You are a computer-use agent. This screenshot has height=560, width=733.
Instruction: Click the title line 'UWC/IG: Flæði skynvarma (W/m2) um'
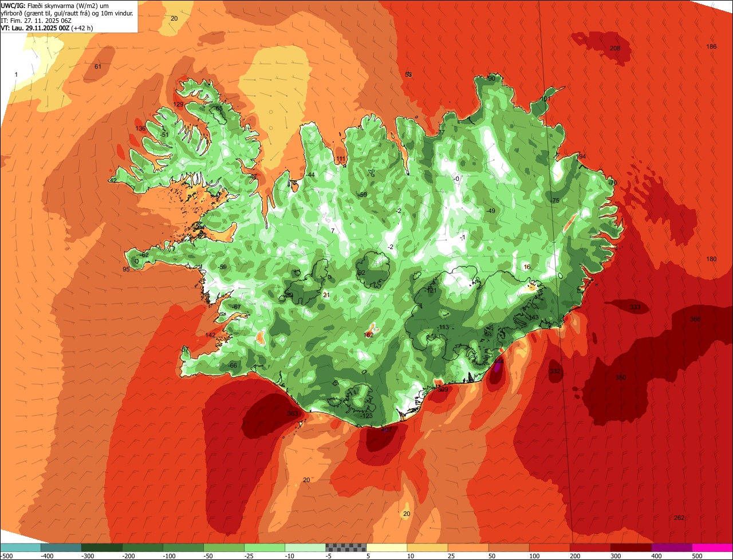click(x=56, y=5)
